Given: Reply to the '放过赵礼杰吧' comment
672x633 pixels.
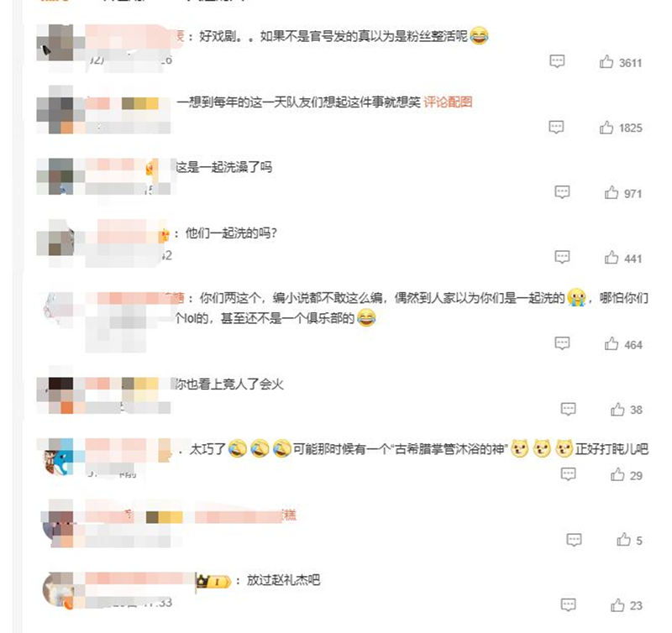Looking at the screenshot, I should 569,604.
